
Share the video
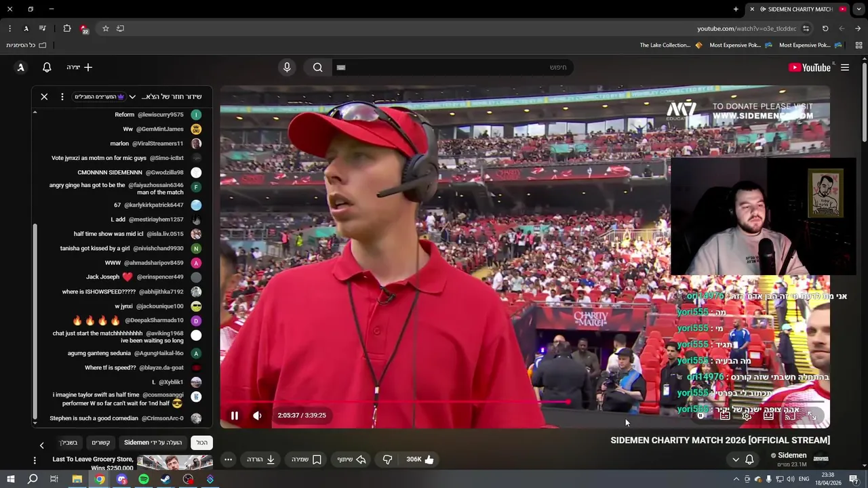[352, 460]
